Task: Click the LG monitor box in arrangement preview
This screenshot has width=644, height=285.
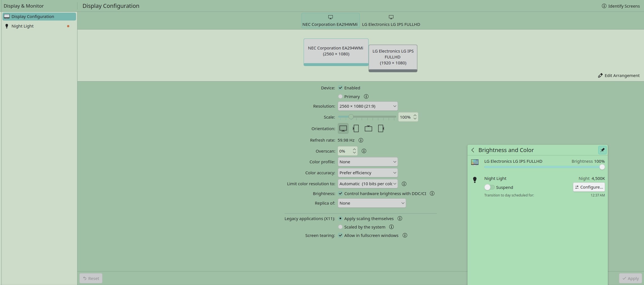Action: coord(393,58)
